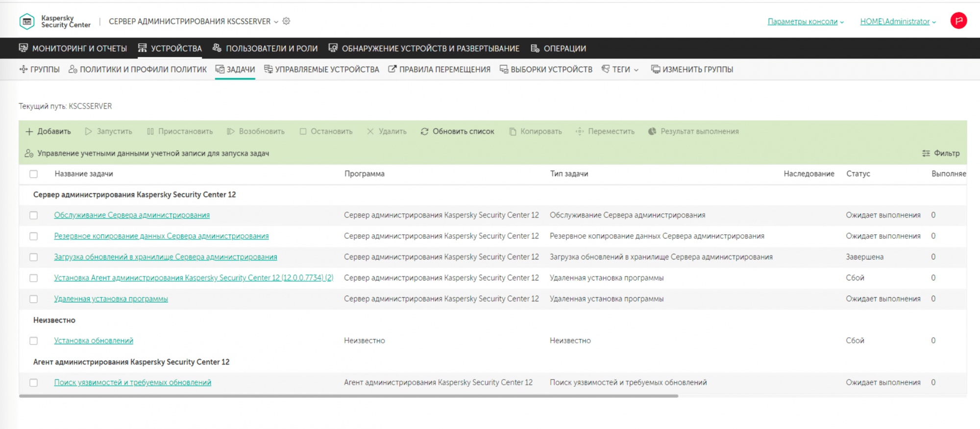
Task: Click the icon beside Правила перемещения
Action: 392,69
